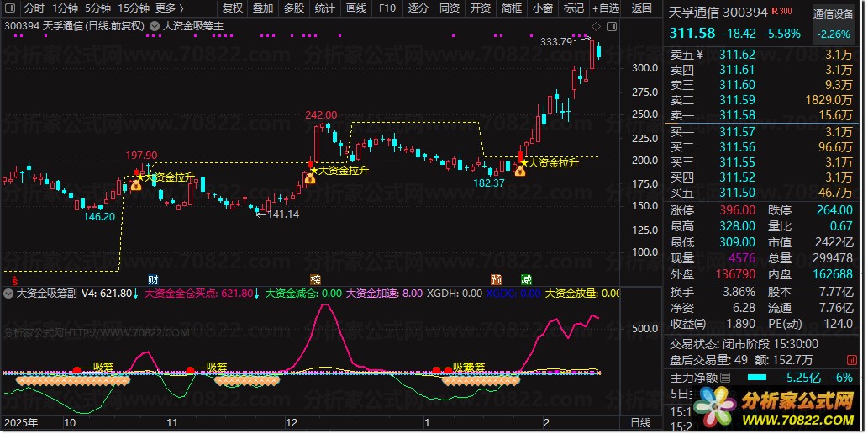Open 大资金吸筹主 indicator dropdown
This screenshot has height=434, width=868.
click(x=154, y=26)
